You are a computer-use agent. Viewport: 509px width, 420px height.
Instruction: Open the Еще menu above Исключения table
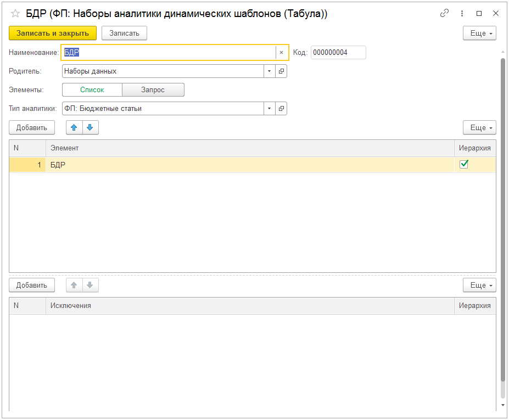coord(479,285)
